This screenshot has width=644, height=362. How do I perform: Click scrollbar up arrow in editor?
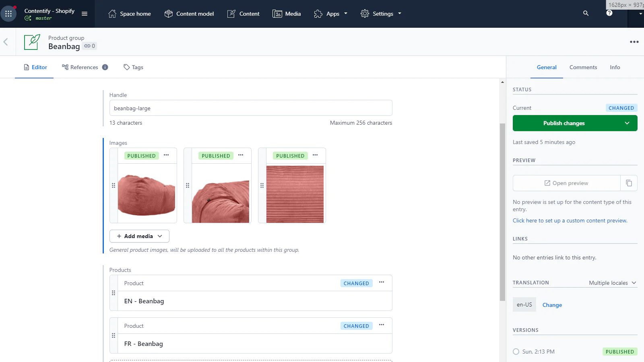502,82
